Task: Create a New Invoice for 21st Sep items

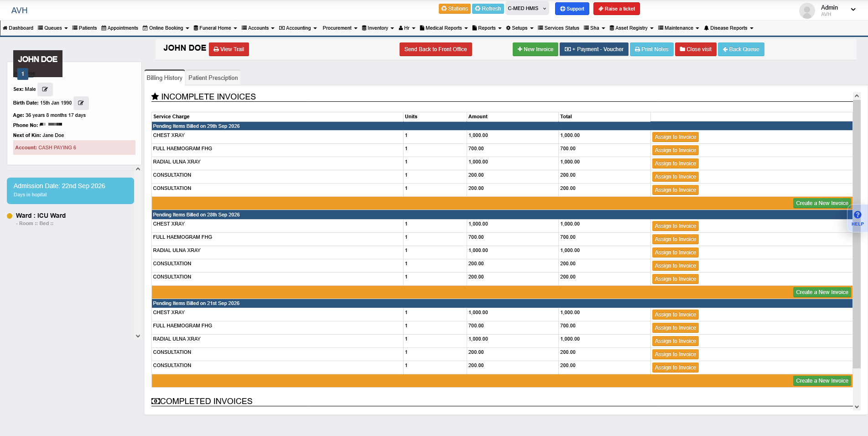Action: tap(822, 381)
